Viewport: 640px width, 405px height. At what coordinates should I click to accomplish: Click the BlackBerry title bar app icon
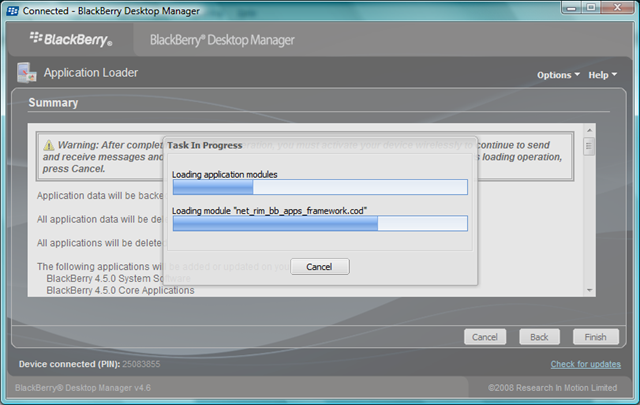click(13, 11)
